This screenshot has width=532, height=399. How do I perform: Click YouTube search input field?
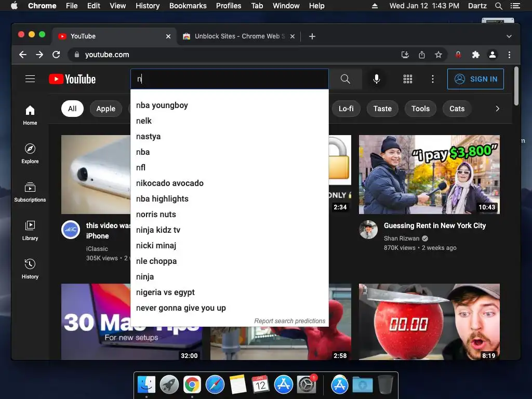(229, 79)
